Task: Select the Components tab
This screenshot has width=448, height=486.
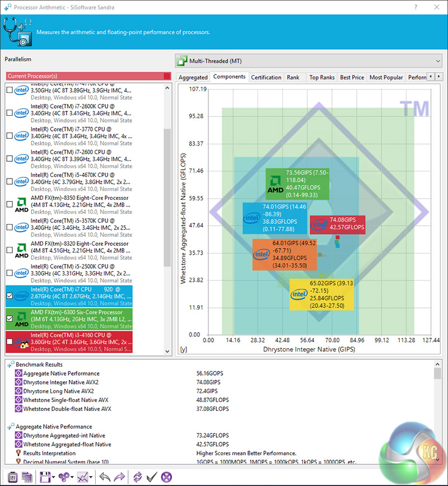Action: (x=229, y=77)
